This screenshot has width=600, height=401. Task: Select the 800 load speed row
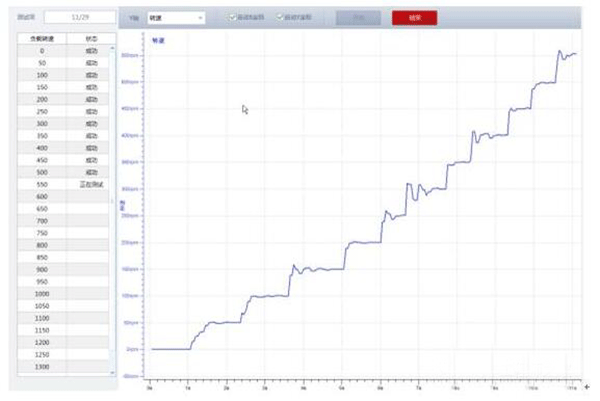pyautogui.click(x=42, y=245)
